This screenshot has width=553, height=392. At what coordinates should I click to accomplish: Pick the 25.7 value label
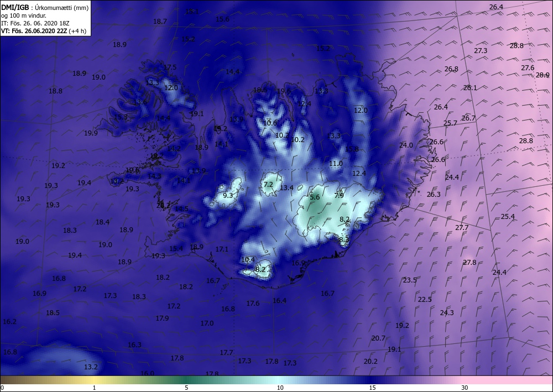450,123
